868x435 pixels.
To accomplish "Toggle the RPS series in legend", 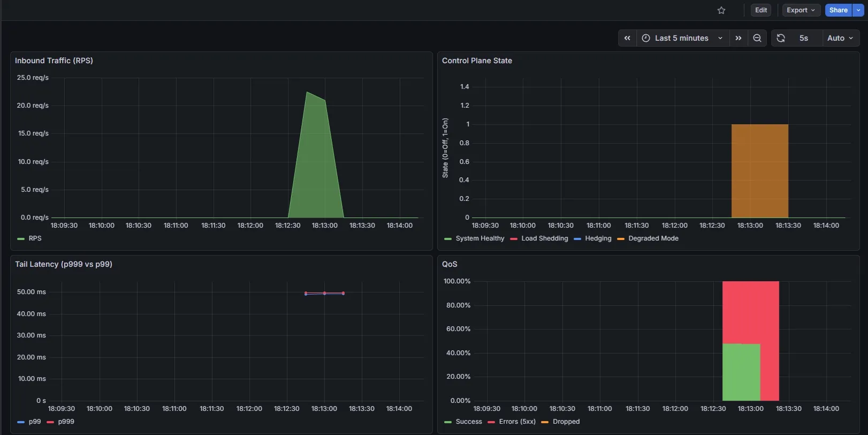I will [35, 238].
